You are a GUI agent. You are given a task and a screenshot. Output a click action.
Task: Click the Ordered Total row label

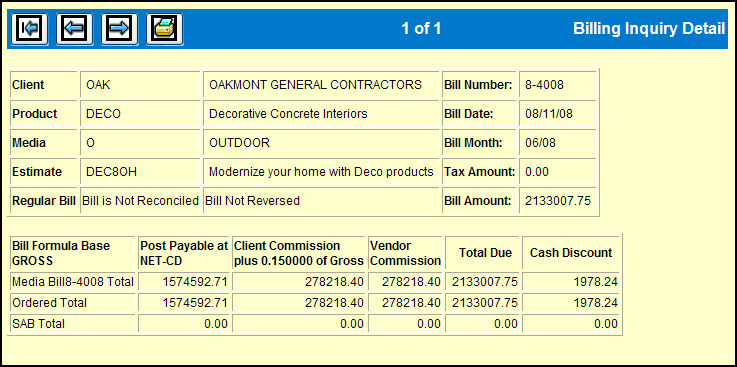coord(49,303)
